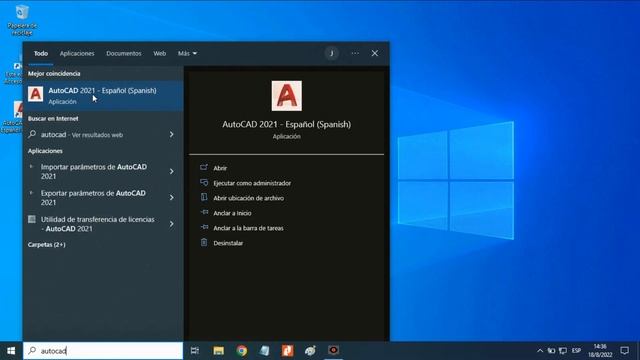Switch to the Aplicaciones tab

[77, 53]
